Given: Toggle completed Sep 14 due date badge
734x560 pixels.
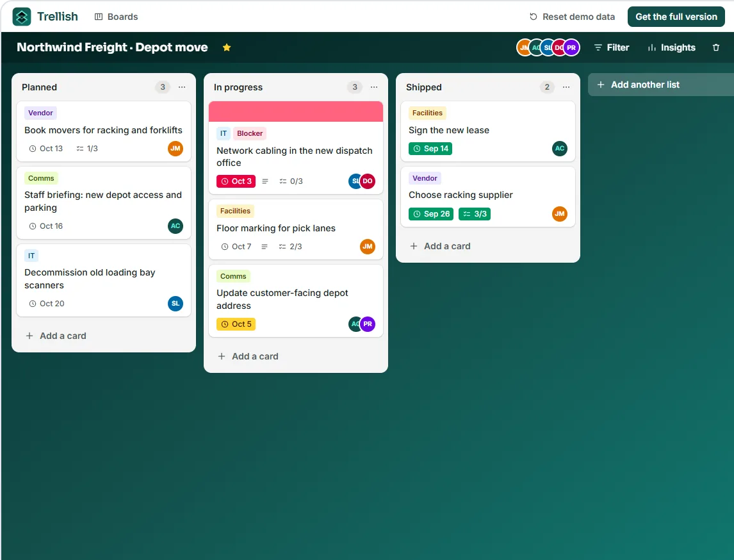Looking at the screenshot, I should [x=430, y=149].
